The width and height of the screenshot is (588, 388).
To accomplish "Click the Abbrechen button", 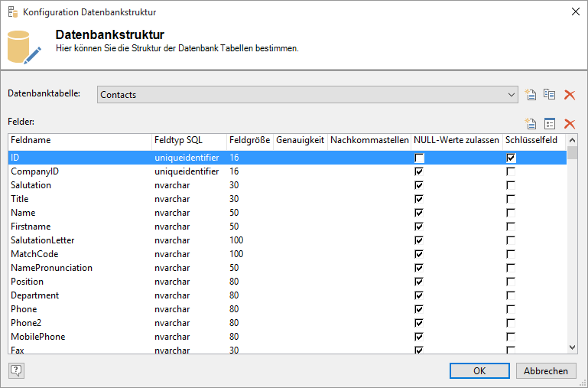I will (x=546, y=370).
